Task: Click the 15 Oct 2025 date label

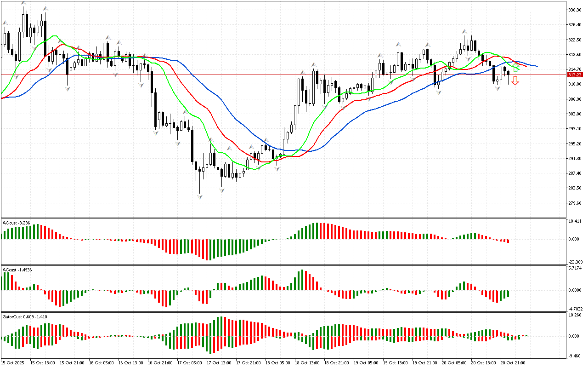Action: 13,362
